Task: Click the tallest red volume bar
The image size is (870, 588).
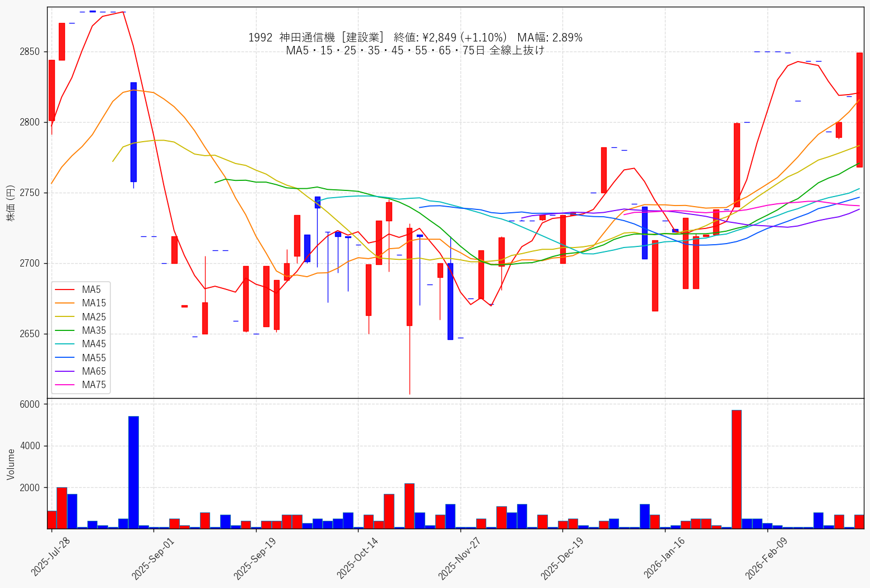Action: coord(737,469)
